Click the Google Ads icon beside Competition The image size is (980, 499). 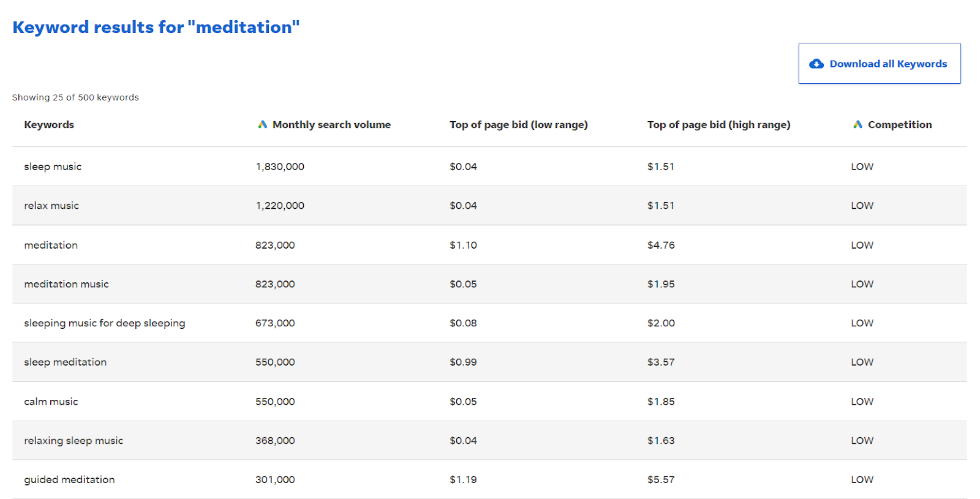858,124
